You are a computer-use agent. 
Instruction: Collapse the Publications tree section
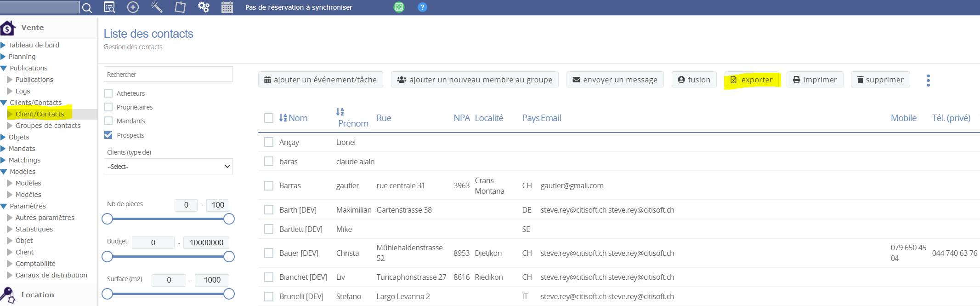(4, 68)
